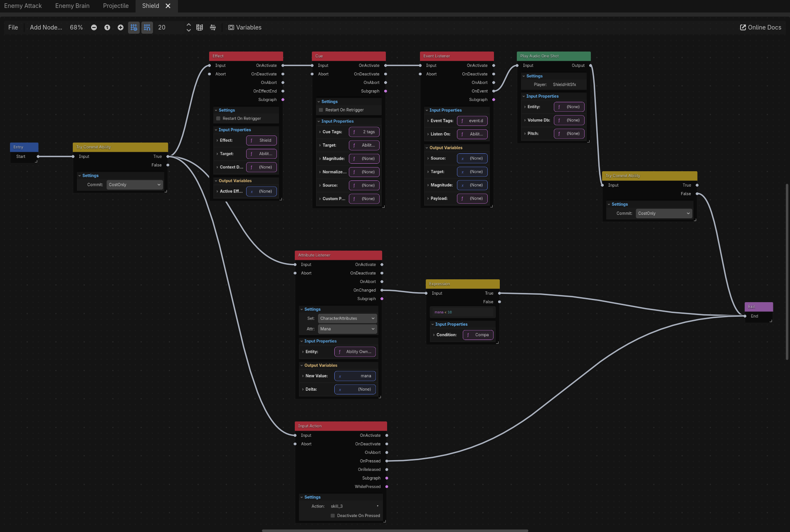Toggle the grid snapping magnet icon
This screenshot has height=532, width=790.
[x=147, y=27]
